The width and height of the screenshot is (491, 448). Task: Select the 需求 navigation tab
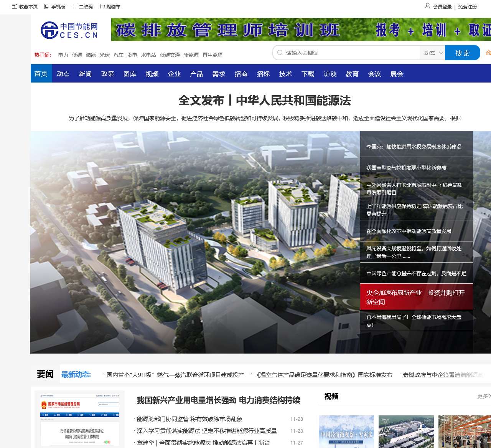(219, 74)
